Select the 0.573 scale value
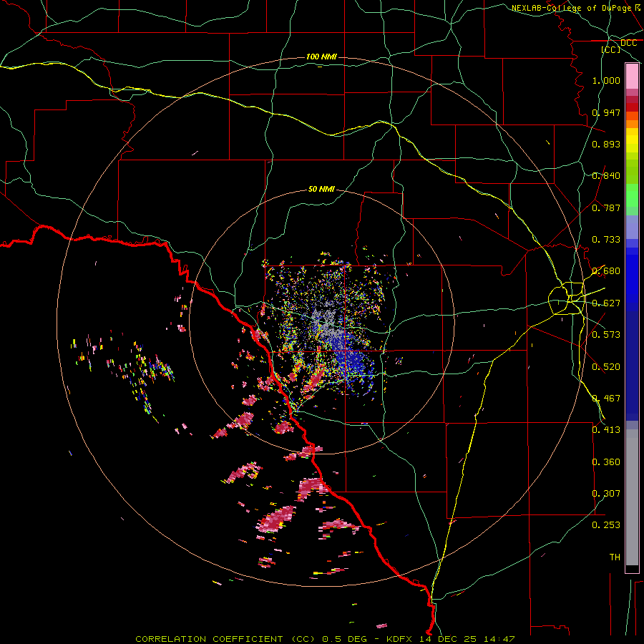Screen dimensions: 644x644 pos(606,335)
